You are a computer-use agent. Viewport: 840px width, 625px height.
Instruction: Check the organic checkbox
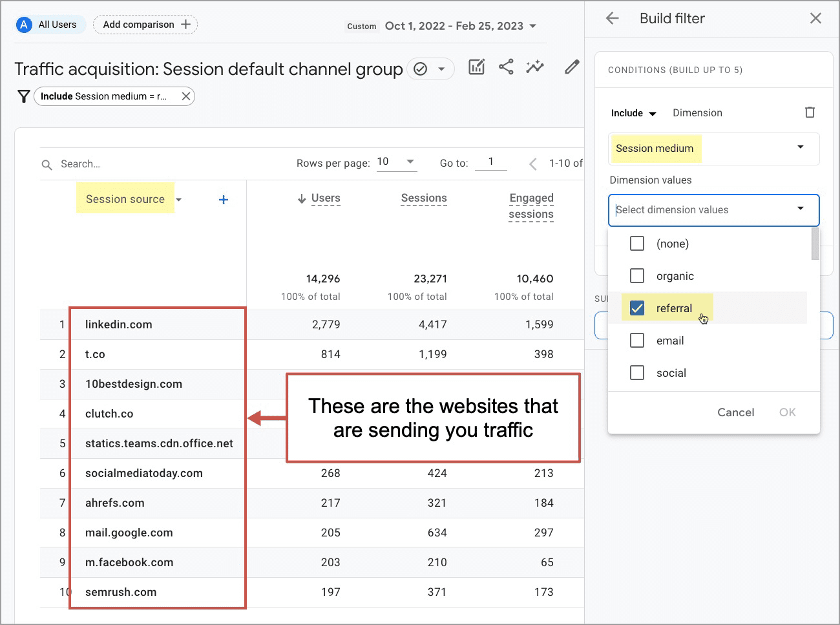(x=637, y=276)
